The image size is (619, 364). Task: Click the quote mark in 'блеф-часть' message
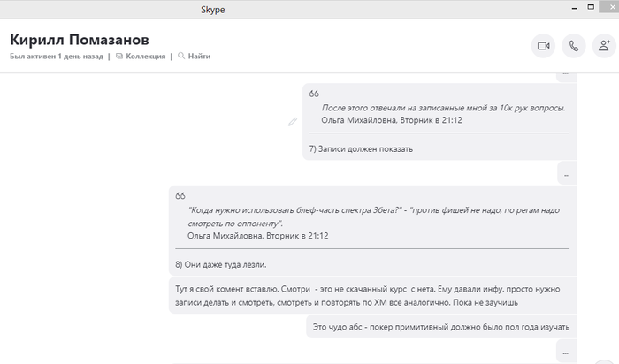pyautogui.click(x=180, y=195)
